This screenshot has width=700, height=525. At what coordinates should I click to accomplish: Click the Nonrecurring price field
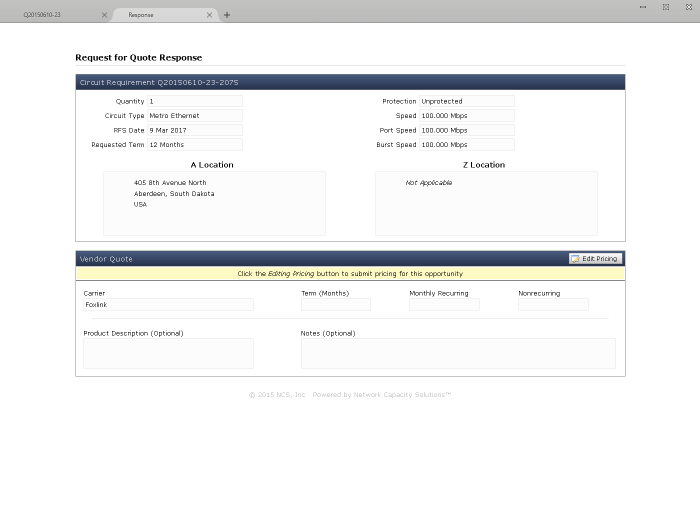(x=553, y=305)
